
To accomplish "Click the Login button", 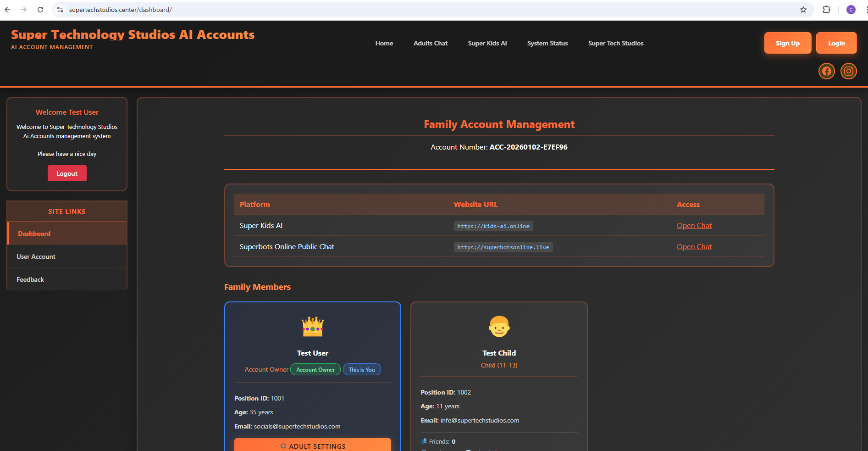I will point(836,43).
